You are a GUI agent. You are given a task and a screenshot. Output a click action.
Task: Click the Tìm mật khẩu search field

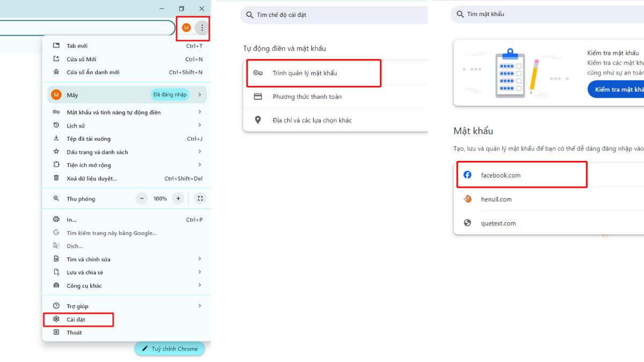point(547,14)
